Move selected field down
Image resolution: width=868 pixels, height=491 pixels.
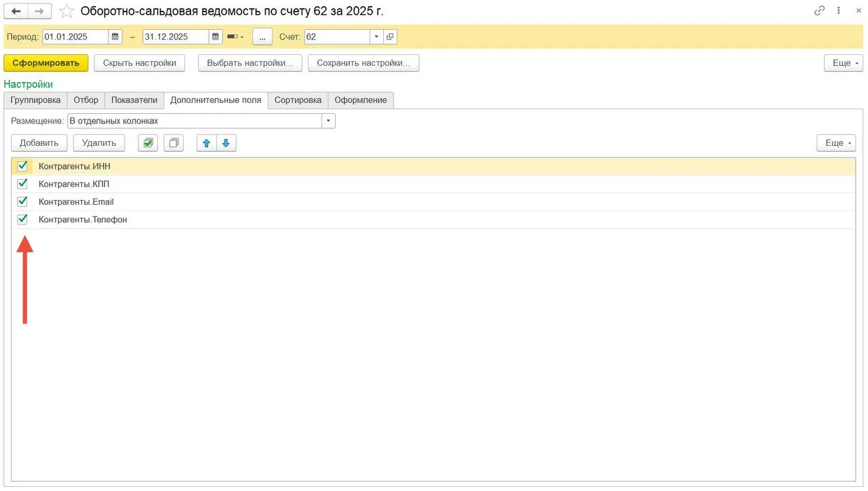coord(226,142)
